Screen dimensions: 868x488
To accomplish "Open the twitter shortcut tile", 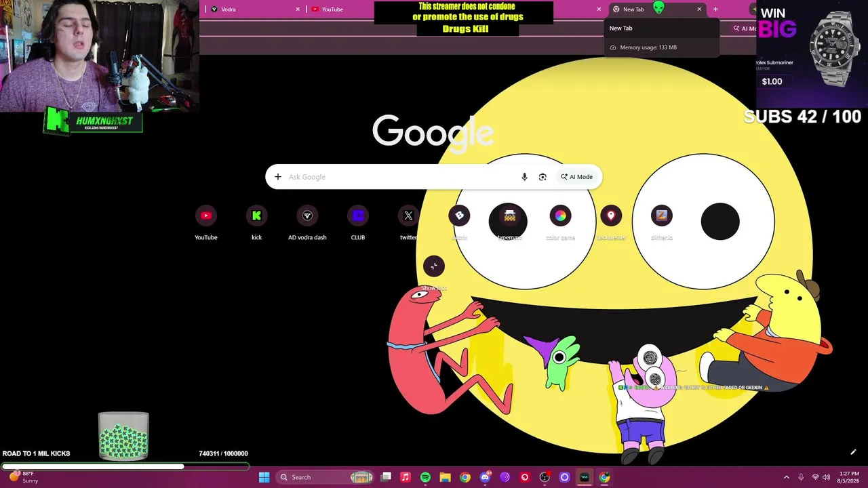I will (x=408, y=223).
